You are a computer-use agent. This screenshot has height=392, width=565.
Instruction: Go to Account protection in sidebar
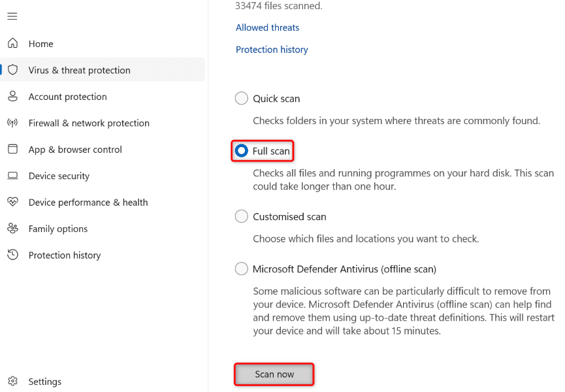[x=67, y=97]
